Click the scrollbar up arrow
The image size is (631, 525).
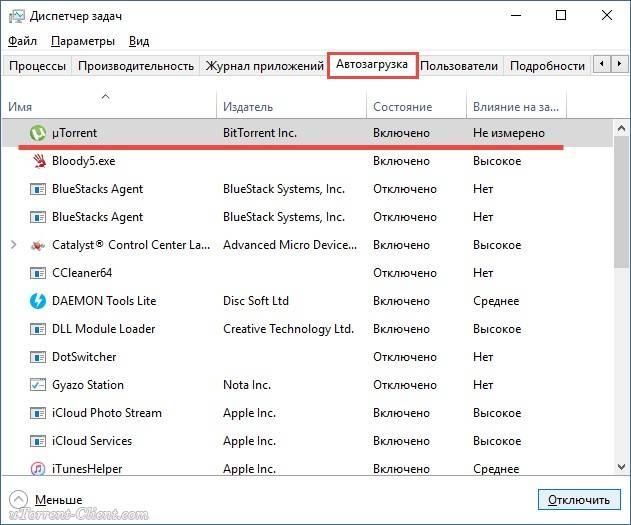click(621, 128)
